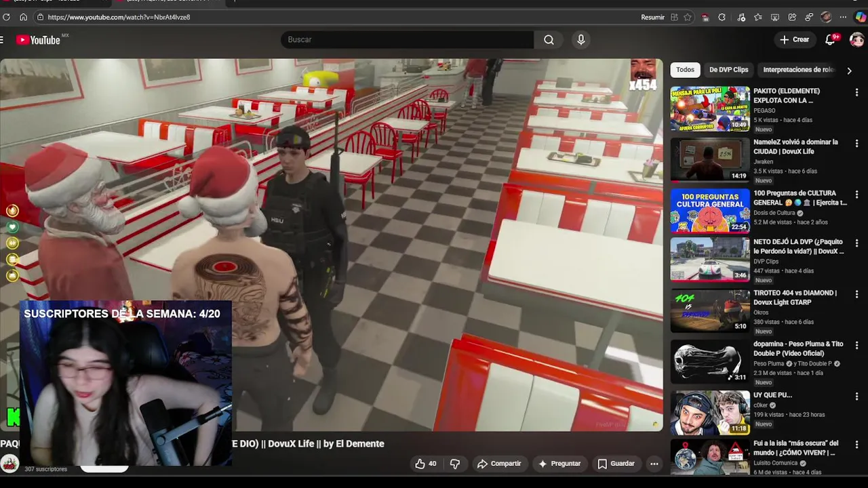Go to the browser home page
The height and width of the screenshot is (488, 868).
(x=23, y=17)
